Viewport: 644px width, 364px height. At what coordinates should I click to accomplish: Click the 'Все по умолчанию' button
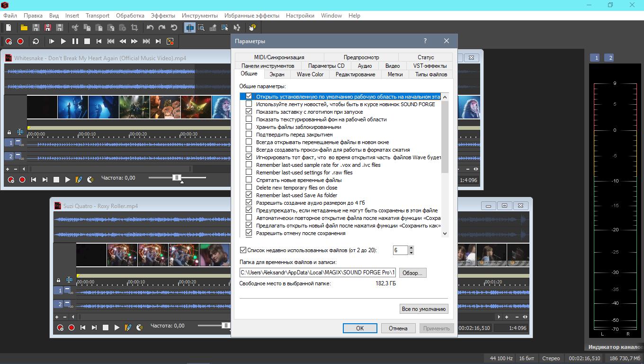click(423, 309)
